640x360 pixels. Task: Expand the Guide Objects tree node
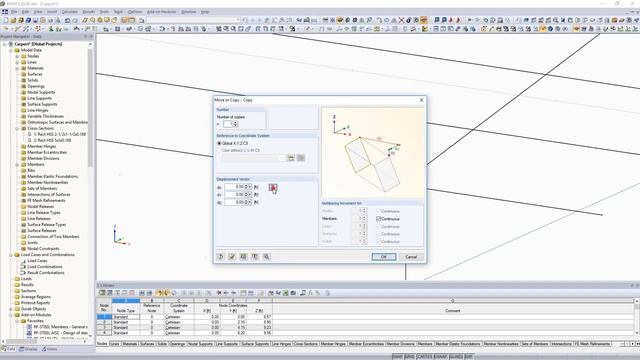[11, 309]
